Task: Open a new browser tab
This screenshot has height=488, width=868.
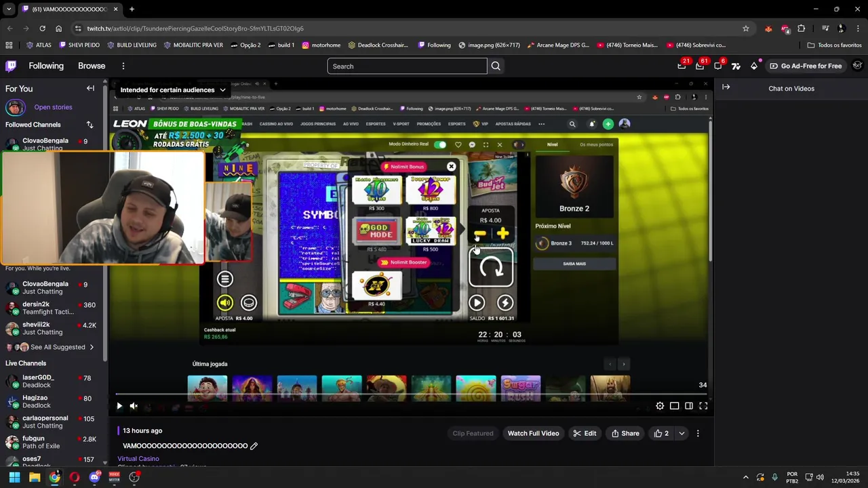Action: click(x=132, y=9)
